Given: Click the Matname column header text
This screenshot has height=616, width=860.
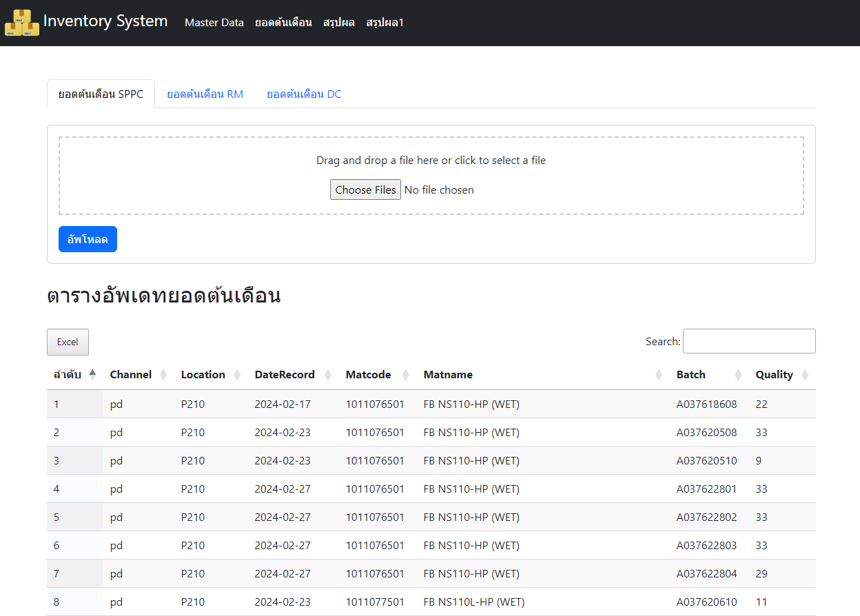Looking at the screenshot, I should point(448,375).
